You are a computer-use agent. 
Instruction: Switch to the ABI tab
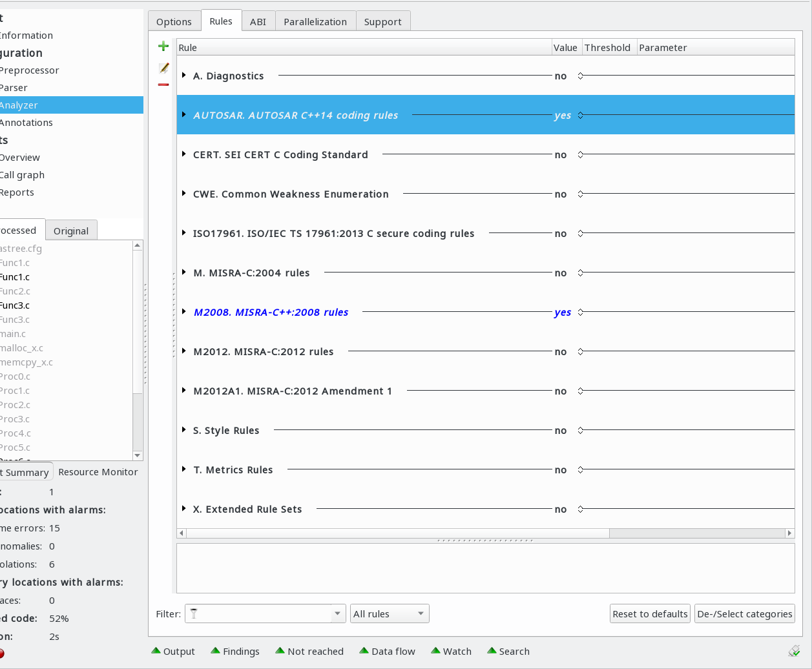(258, 21)
